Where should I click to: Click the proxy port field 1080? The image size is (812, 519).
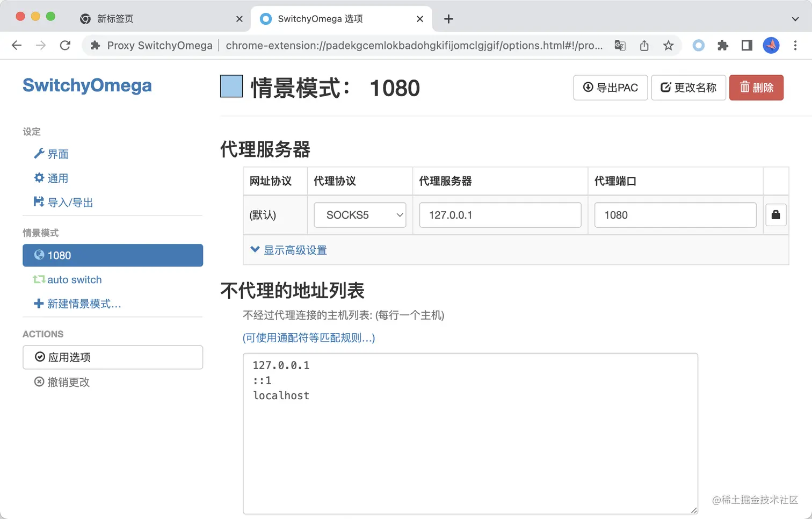point(676,215)
